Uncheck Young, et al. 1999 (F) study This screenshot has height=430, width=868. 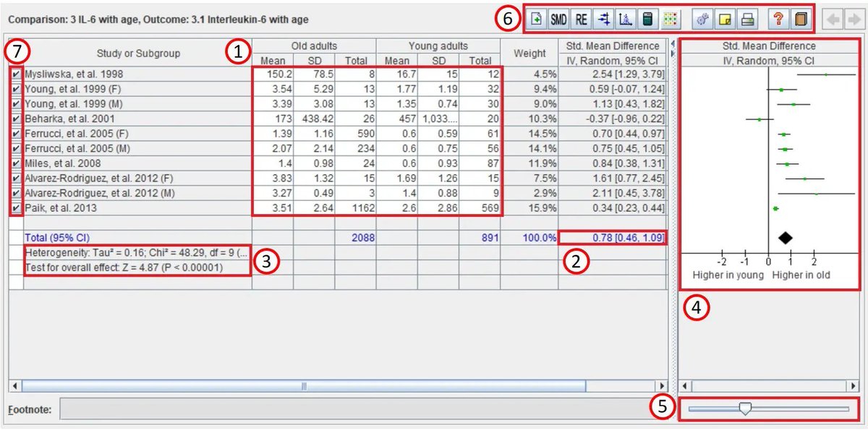pyautogui.click(x=16, y=90)
